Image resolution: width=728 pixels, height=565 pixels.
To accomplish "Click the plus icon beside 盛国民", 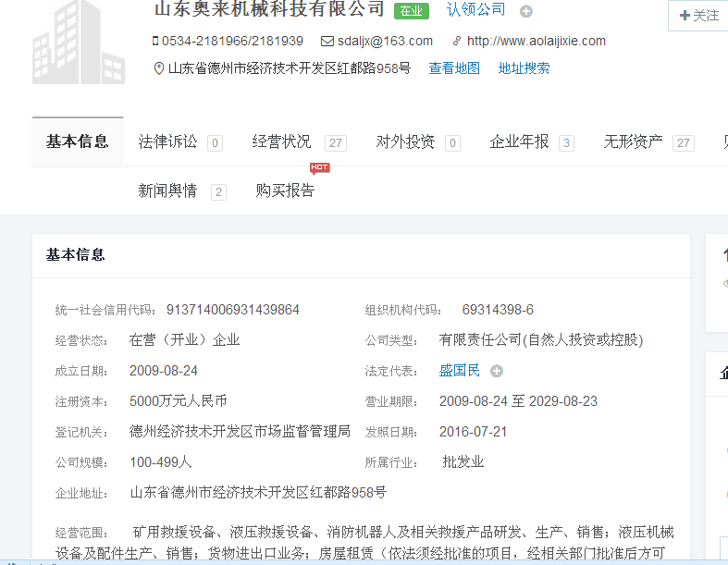I will point(497,372).
